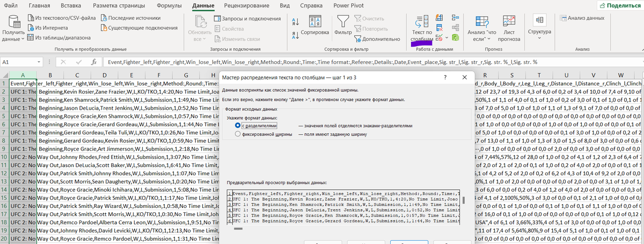Click Enter checkmark in formula bar
644x244 pixels.
click(78, 62)
